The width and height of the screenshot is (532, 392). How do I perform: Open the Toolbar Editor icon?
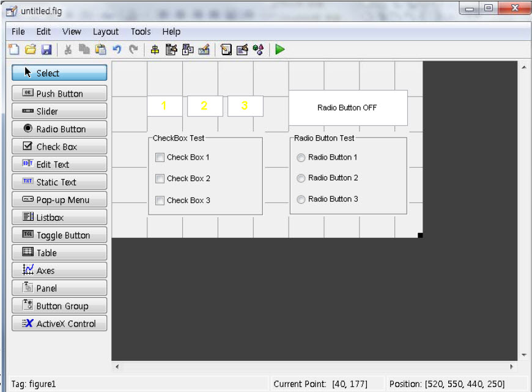(x=204, y=50)
